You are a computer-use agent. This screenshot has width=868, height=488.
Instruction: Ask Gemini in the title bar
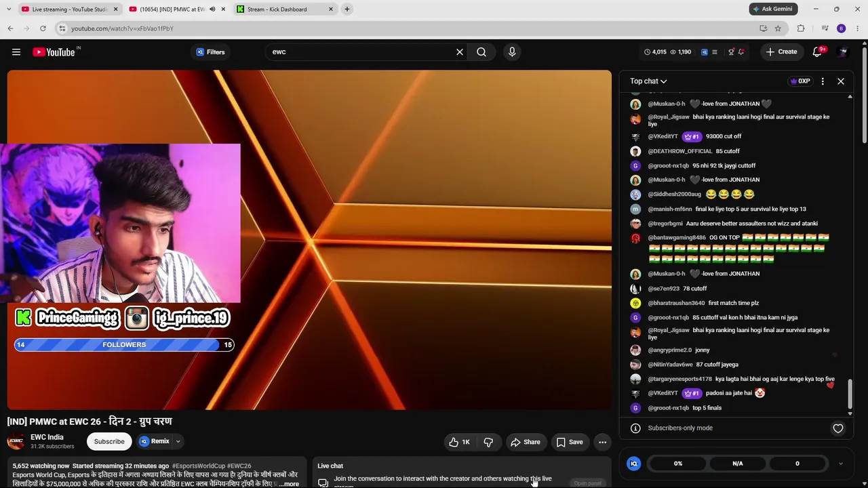[x=773, y=9]
